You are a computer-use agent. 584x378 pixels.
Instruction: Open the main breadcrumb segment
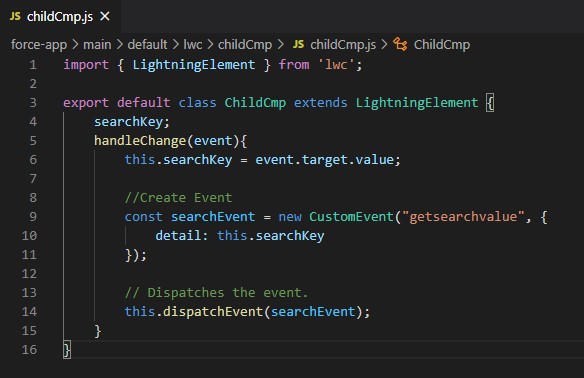97,45
